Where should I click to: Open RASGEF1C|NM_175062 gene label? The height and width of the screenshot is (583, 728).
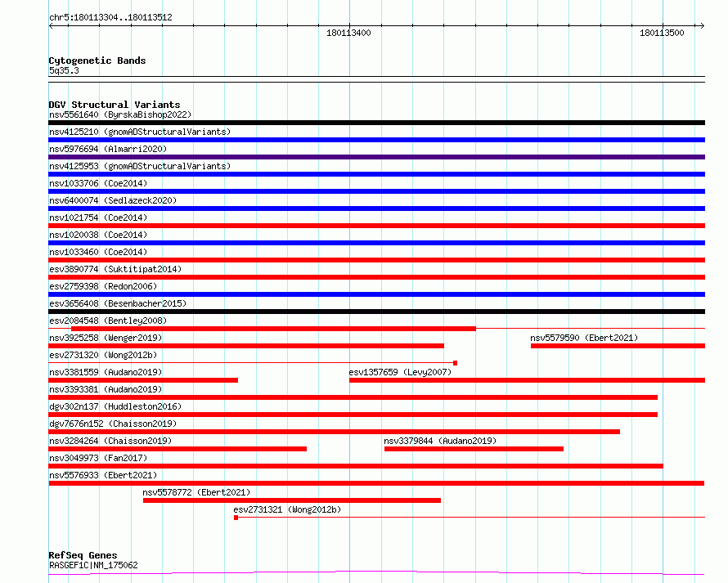pyautogui.click(x=93, y=565)
